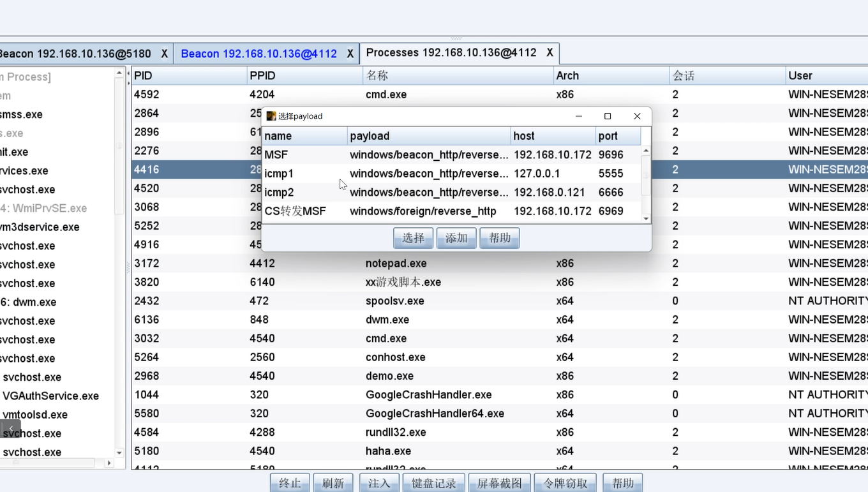Close the Beacon 192.168.10.136@5180 tab
868x492 pixels.
(x=164, y=54)
